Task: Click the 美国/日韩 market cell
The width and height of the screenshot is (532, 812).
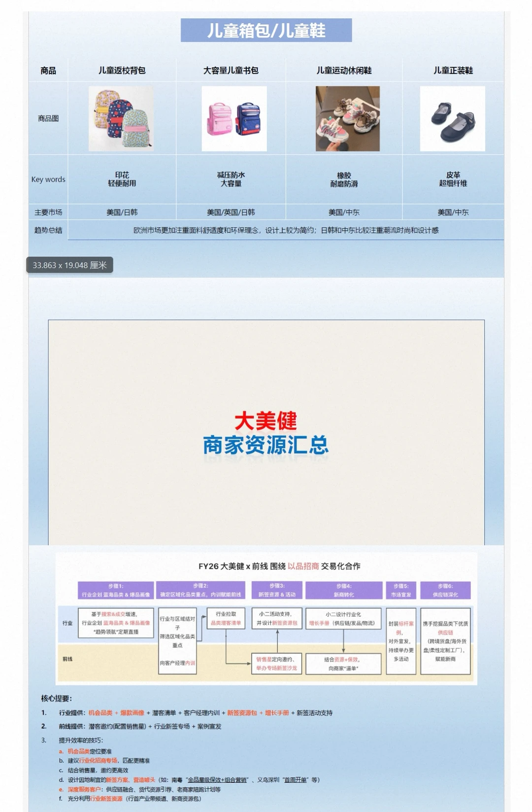Action: coord(122,212)
